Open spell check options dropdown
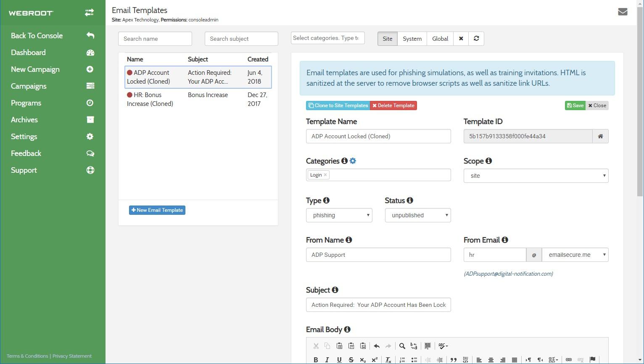This screenshot has width=644, height=364. pyautogui.click(x=443, y=346)
